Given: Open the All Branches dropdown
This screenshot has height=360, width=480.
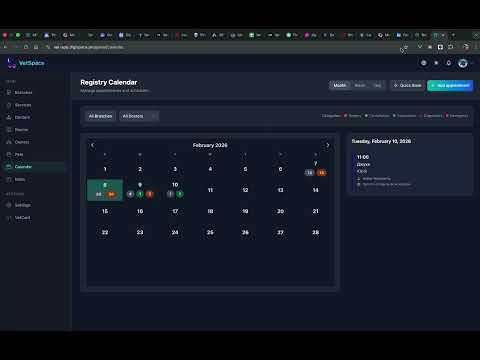Looking at the screenshot, I should [x=100, y=116].
